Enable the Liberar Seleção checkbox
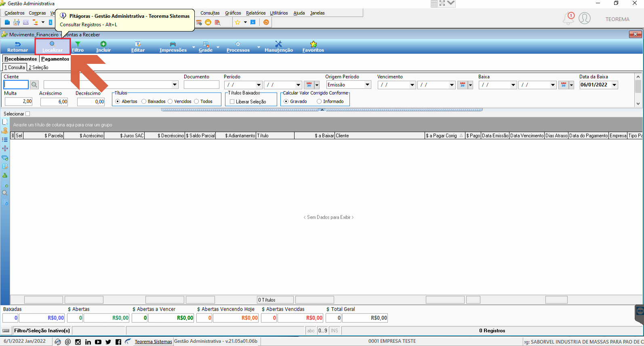 (x=232, y=102)
